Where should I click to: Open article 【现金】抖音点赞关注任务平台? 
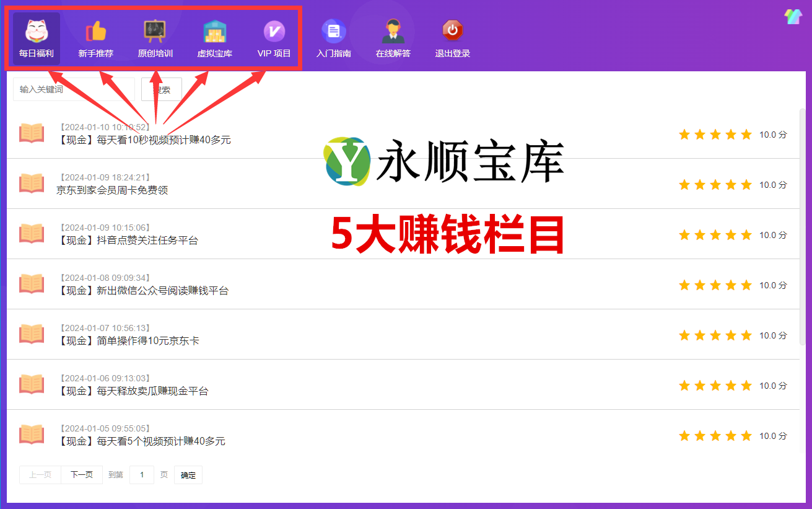tap(128, 241)
